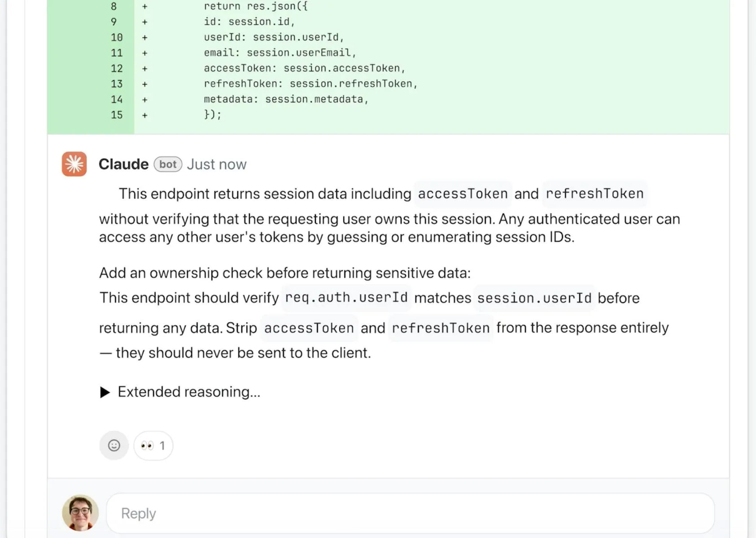The width and height of the screenshot is (756, 538).
Task: Select the metadata line in the diff
Action: 286,99
